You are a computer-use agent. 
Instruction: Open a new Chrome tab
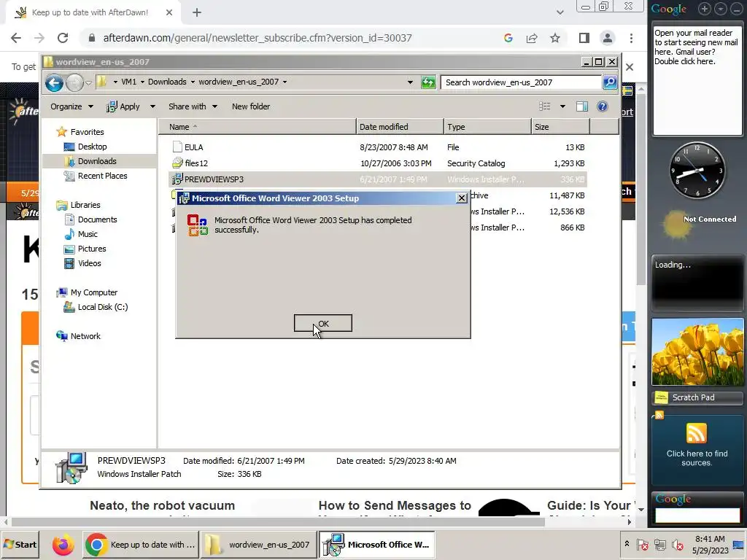click(x=197, y=12)
